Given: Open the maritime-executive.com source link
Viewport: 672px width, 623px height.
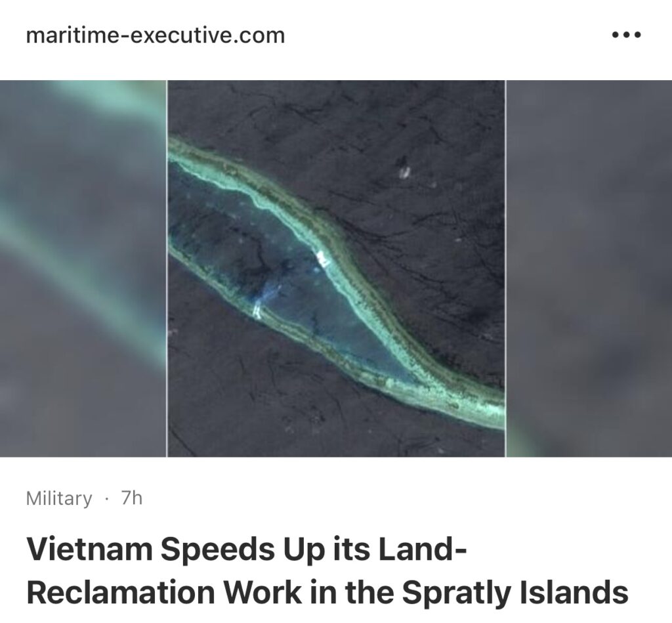Looking at the screenshot, I should pos(155,35).
